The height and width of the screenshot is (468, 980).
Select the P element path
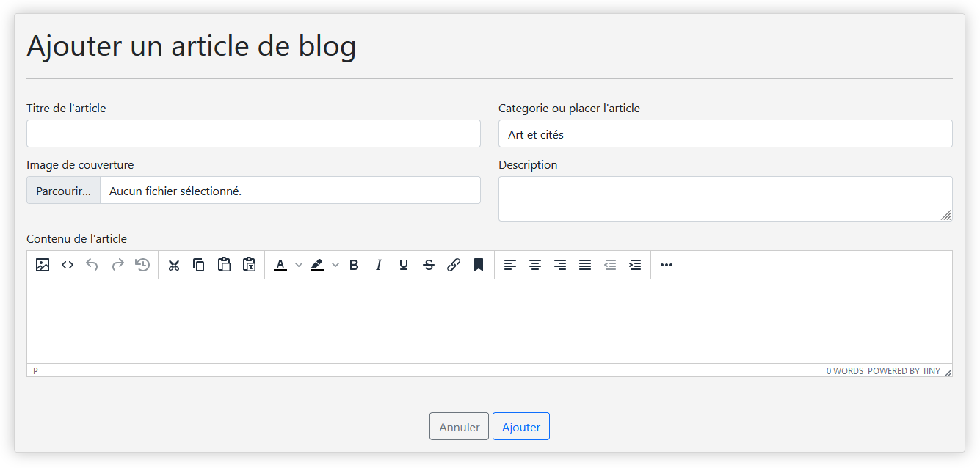coord(35,371)
